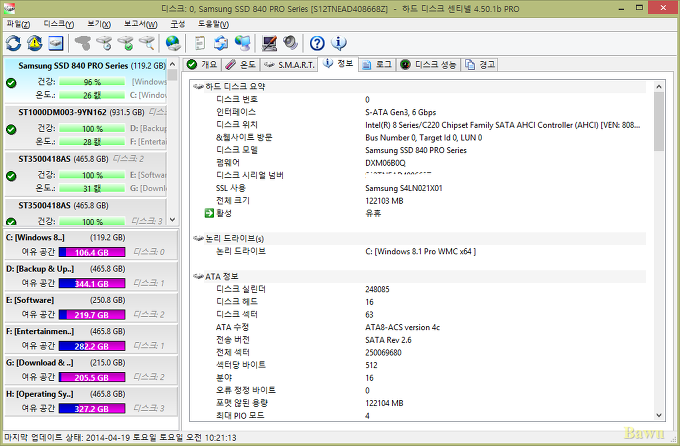Click the grayed-out hard disk toolbar icon

pos(82,43)
